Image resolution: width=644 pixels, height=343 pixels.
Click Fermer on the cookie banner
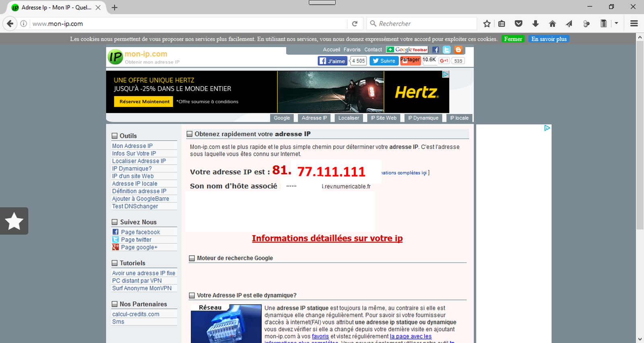pyautogui.click(x=513, y=39)
